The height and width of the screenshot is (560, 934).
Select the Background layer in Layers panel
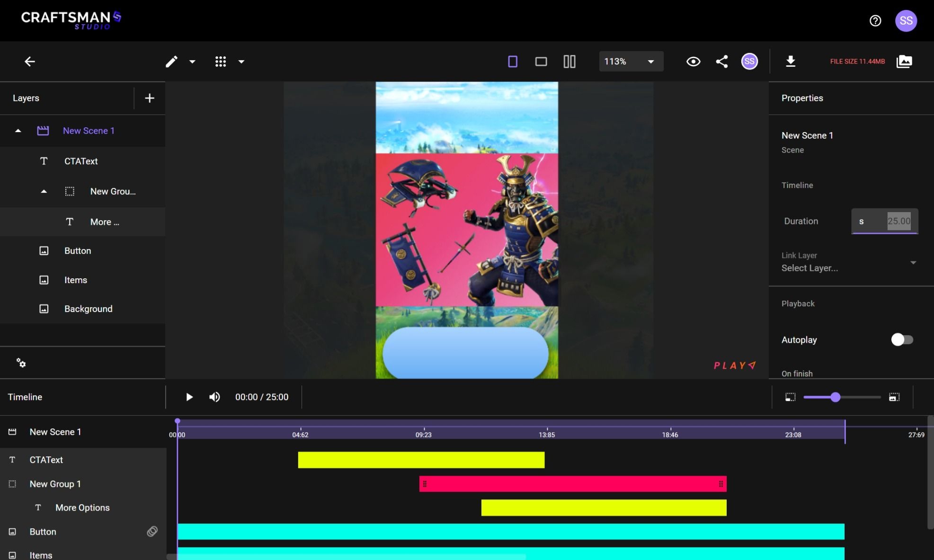click(82, 309)
